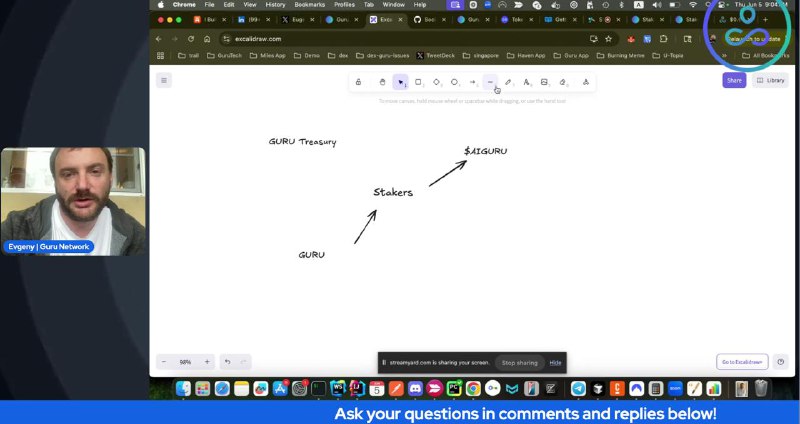Image resolution: width=800 pixels, height=424 pixels.
Task: Open the GuruTech bookmarks folder
Action: pyautogui.click(x=224, y=56)
